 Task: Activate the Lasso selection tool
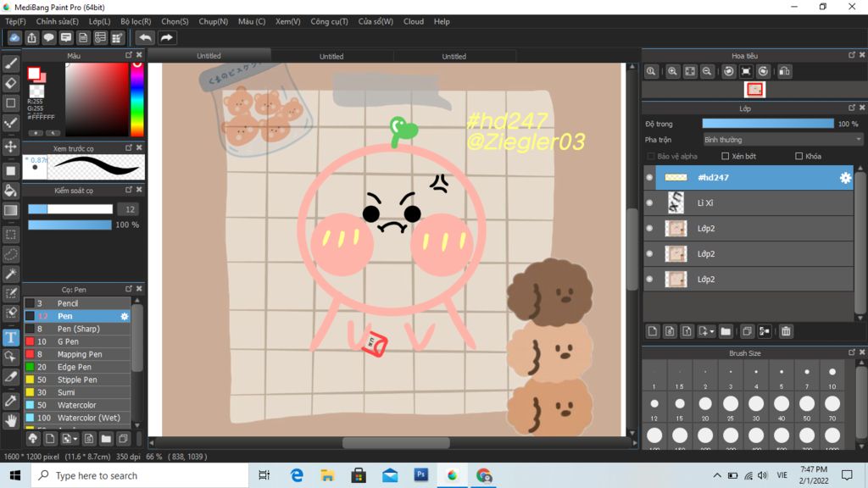tap(10, 254)
